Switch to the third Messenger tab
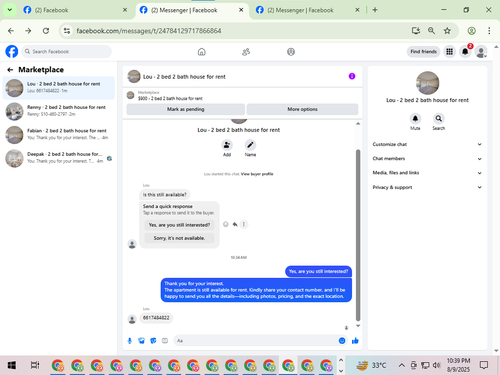Screen dimensions: 500x375 pyautogui.click(x=308, y=10)
